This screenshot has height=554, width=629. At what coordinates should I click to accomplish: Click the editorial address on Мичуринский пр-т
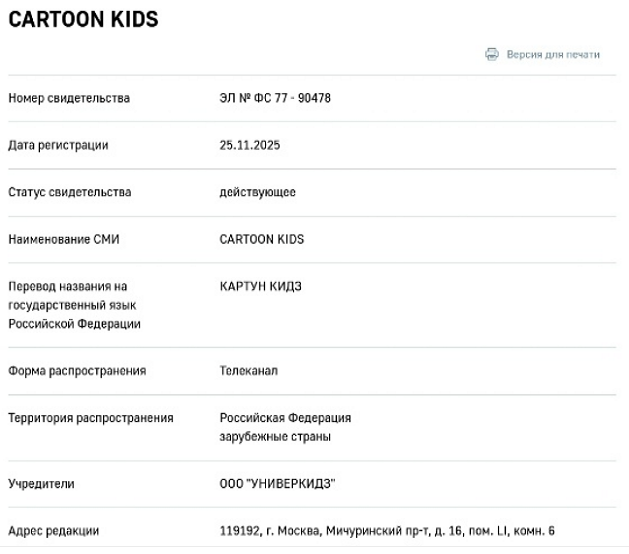[x=387, y=531]
